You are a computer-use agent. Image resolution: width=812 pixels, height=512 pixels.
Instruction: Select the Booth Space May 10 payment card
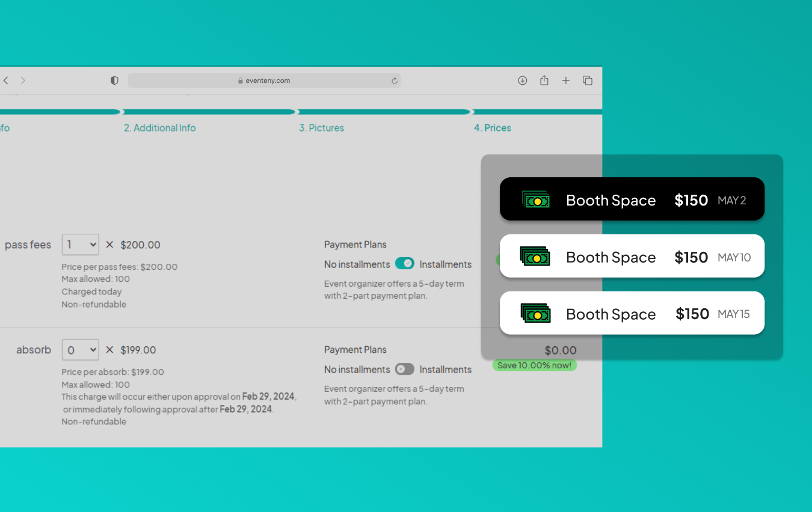point(632,257)
